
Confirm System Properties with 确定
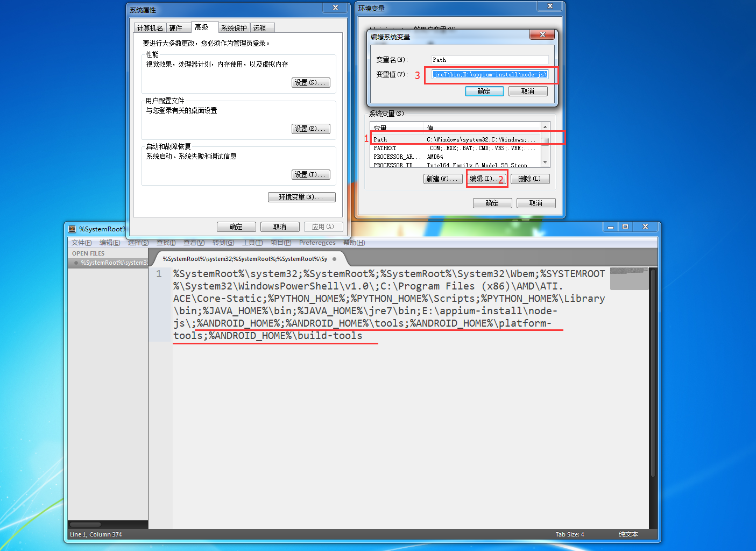coord(236,227)
